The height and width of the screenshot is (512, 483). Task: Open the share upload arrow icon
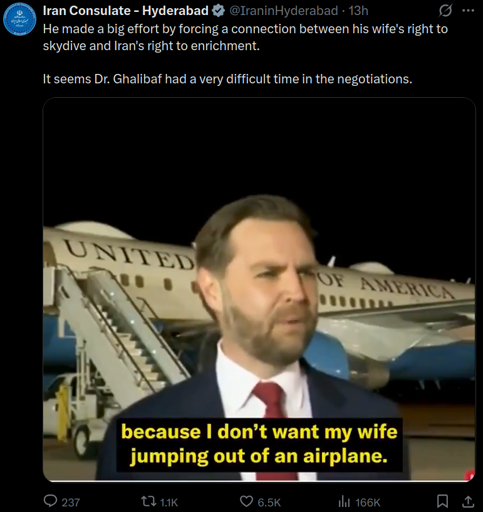pos(468,501)
